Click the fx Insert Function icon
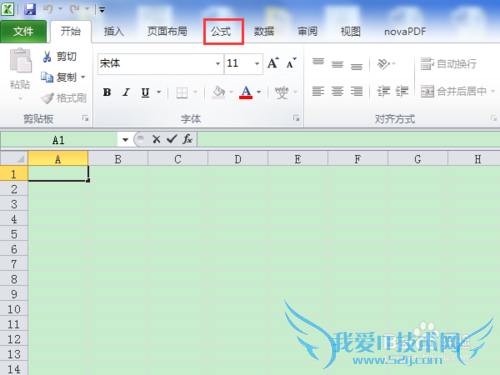Viewport: 500px width, 375px height. pos(187,139)
